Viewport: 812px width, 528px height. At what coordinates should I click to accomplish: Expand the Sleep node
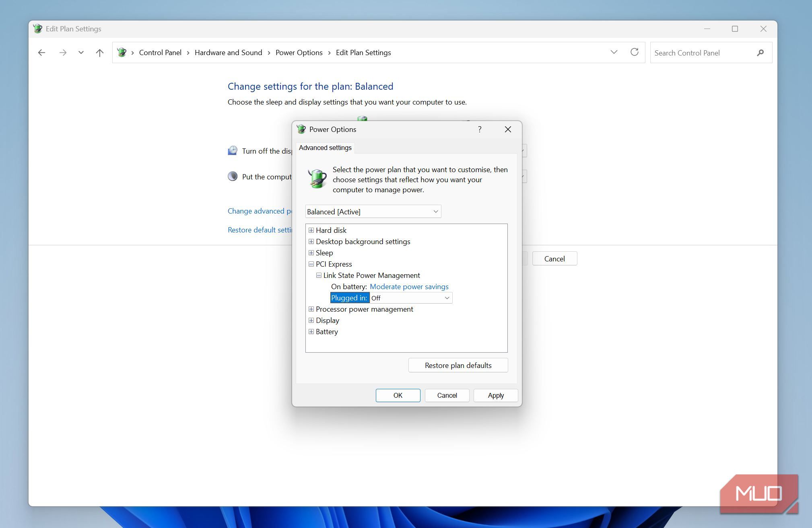tap(311, 253)
